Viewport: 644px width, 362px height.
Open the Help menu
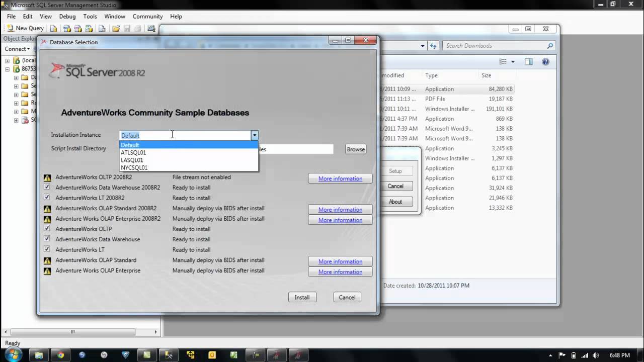[176, 16]
